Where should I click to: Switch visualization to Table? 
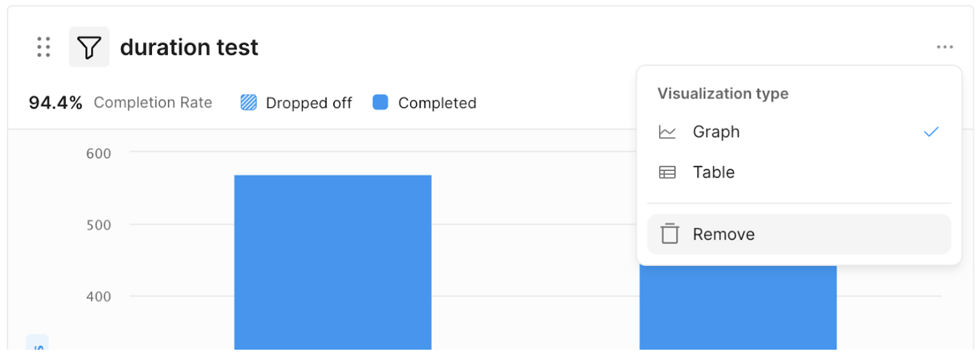[714, 172]
